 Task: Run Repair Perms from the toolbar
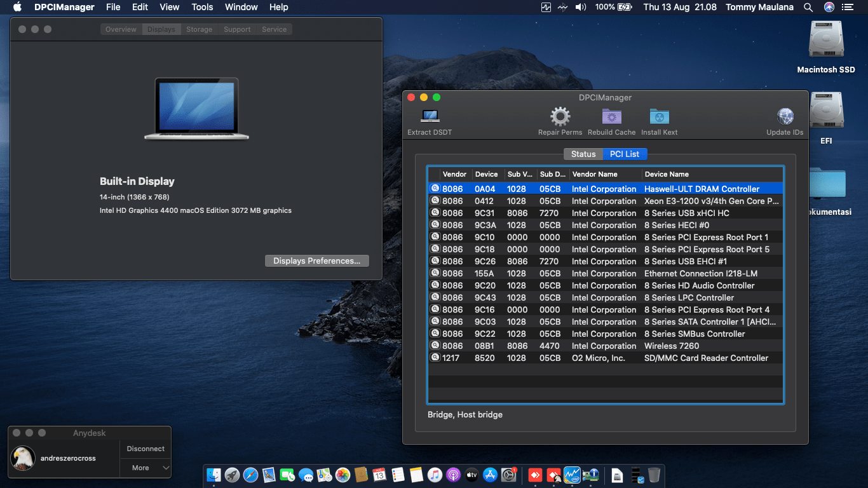click(x=560, y=117)
